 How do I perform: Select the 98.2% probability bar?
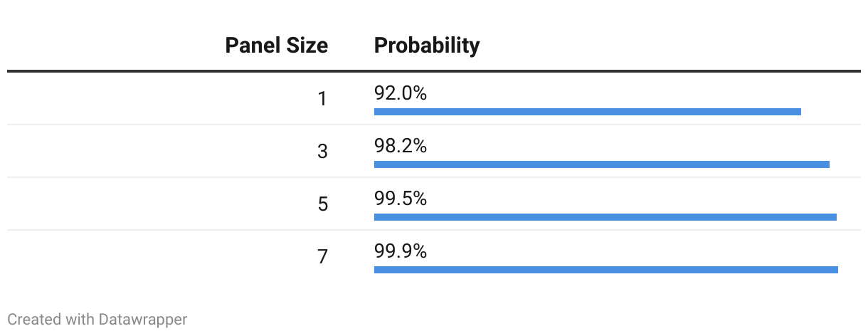[x=602, y=164]
